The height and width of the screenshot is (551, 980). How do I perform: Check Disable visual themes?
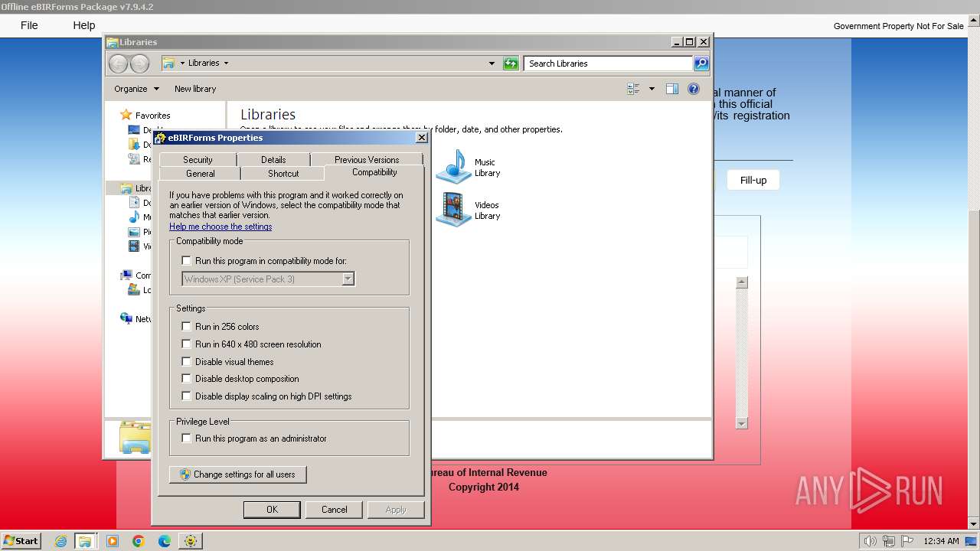coord(186,362)
